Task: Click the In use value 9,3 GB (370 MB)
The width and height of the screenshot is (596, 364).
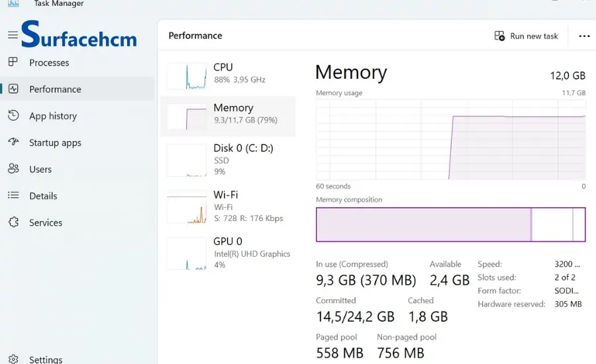Action: pyautogui.click(x=366, y=281)
